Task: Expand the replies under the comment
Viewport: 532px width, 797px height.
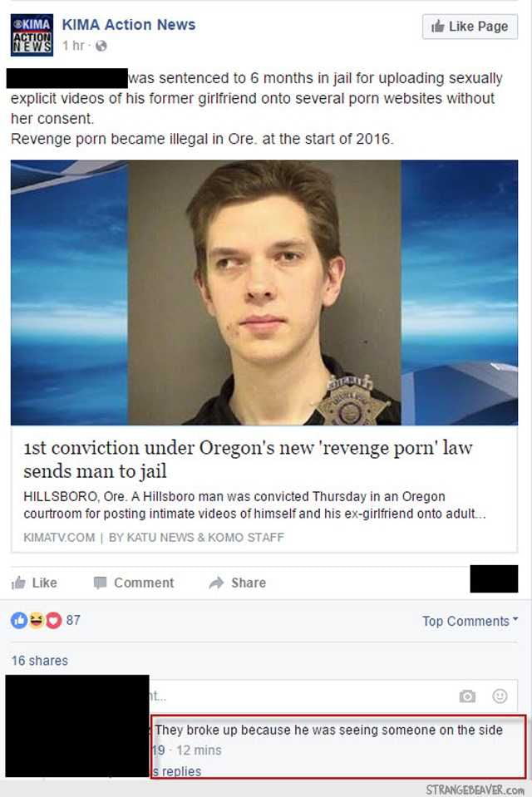Action: point(176,771)
